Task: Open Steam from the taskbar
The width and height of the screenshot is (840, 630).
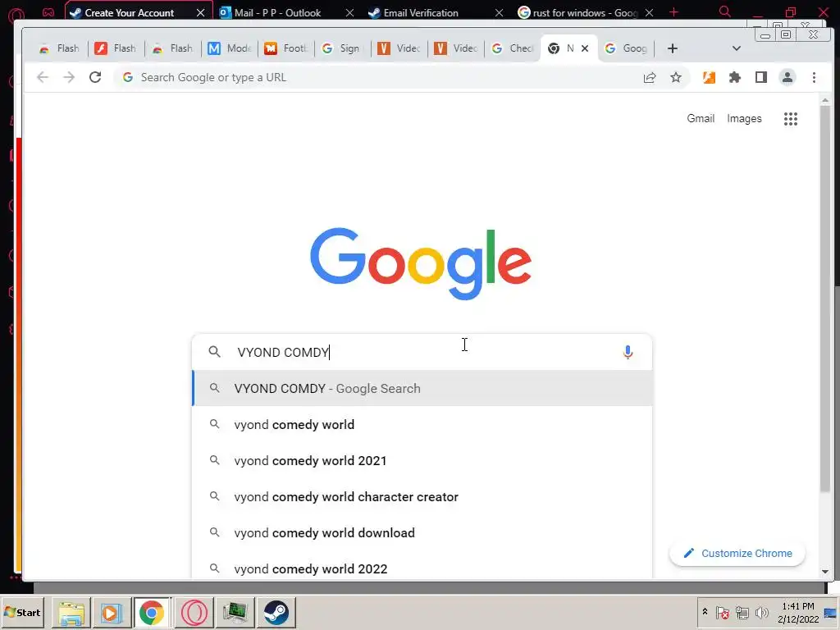Action: (276, 612)
